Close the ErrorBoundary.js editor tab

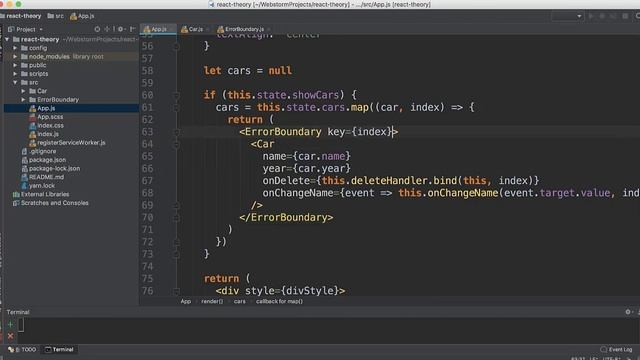pos(269,29)
